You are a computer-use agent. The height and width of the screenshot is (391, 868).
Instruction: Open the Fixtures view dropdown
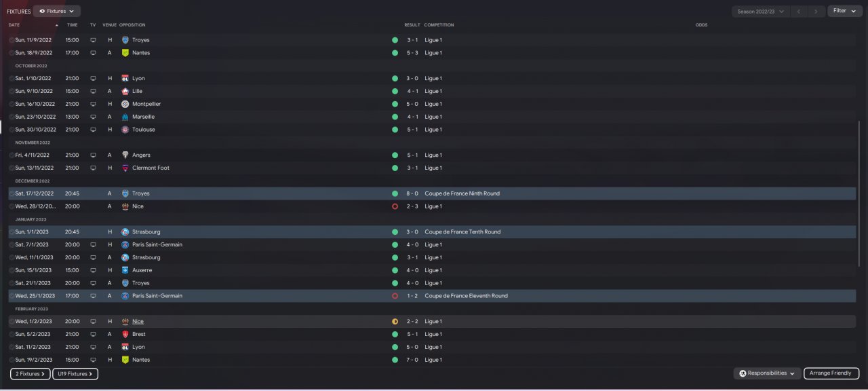(x=57, y=11)
